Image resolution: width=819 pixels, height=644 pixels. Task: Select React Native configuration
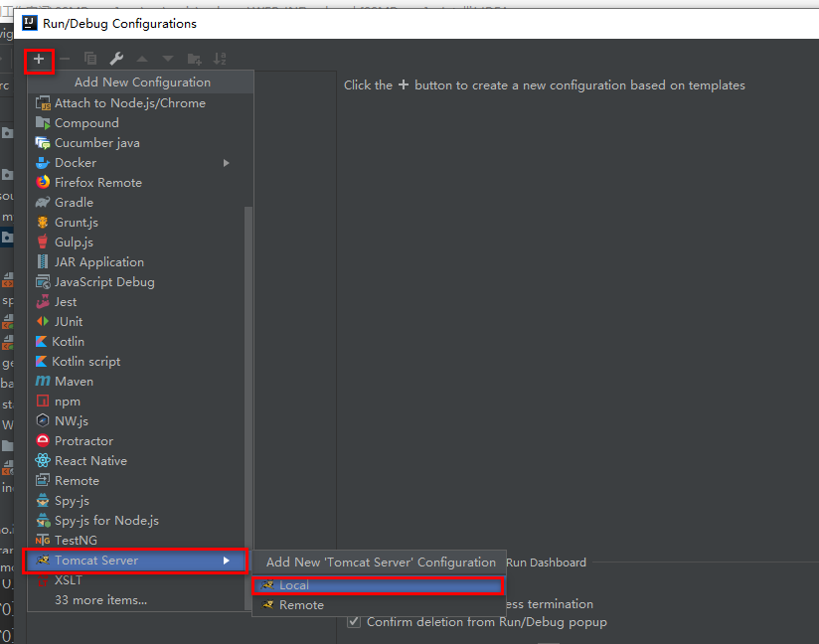137,461
